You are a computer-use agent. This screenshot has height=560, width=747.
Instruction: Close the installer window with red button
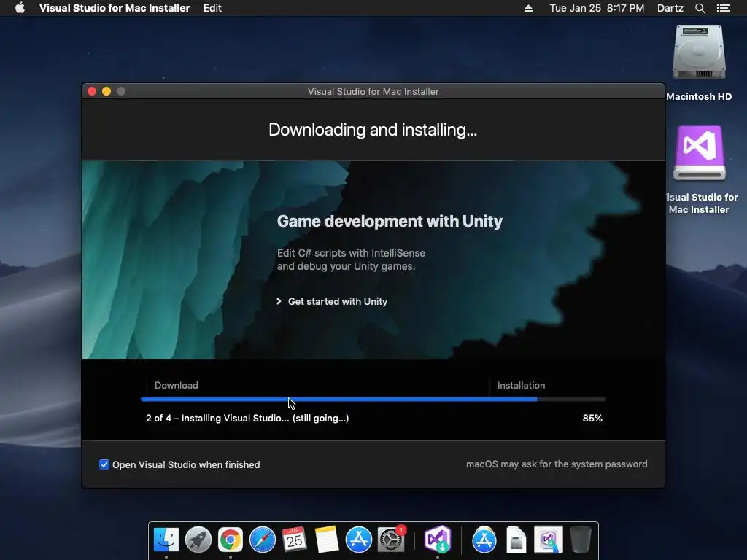point(92,91)
